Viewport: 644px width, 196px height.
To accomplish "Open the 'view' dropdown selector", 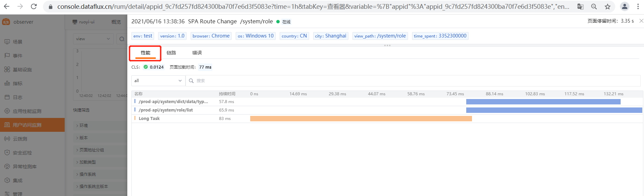I will pos(93,39).
